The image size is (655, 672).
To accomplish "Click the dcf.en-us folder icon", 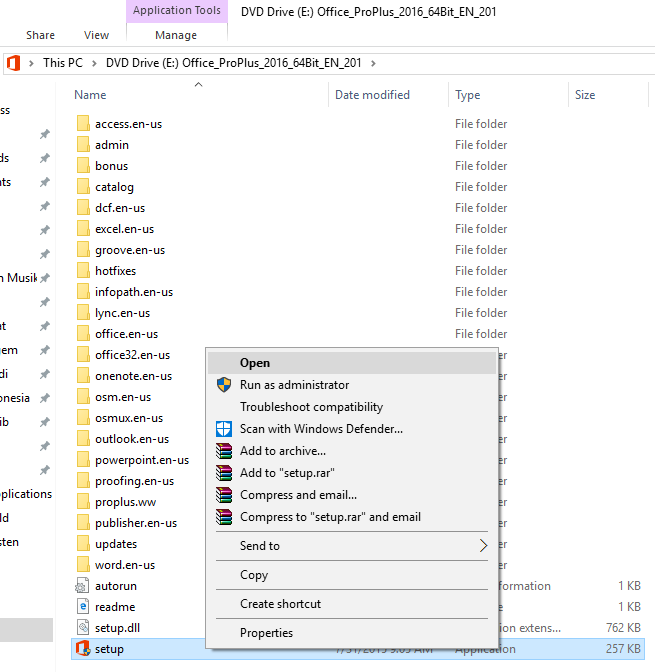I will click(x=83, y=207).
